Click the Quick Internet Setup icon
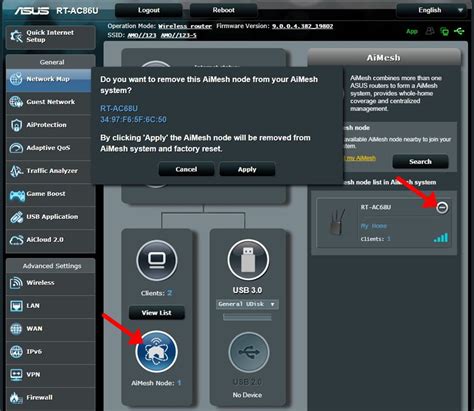Screen dimensions: 474x411 coord(16,36)
